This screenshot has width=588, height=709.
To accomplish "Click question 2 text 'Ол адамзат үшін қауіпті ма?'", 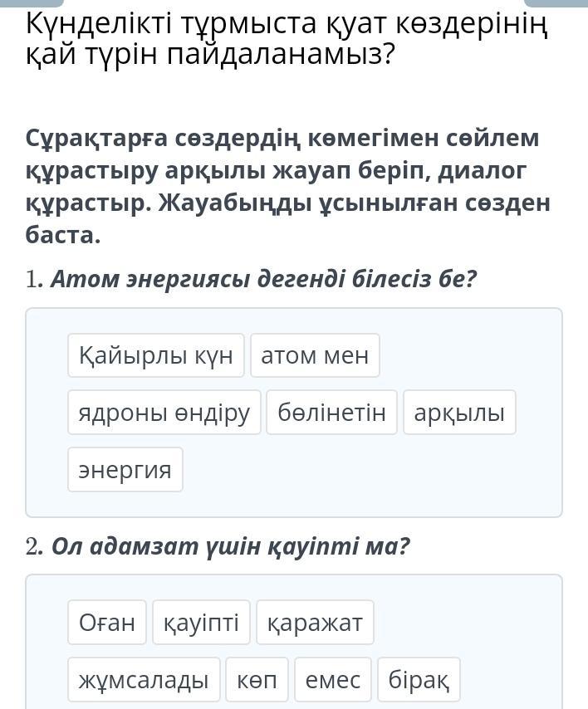I will pyautogui.click(x=231, y=546).
